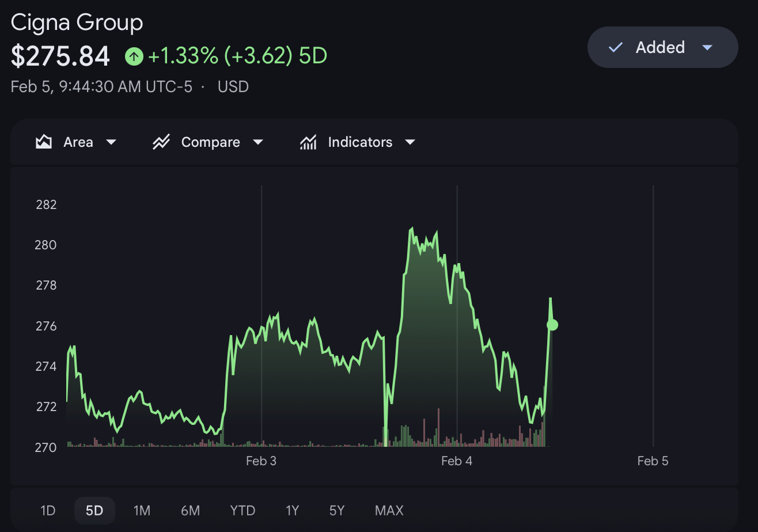Open the Added watchlist dropdown arrow

pos(708,47)
